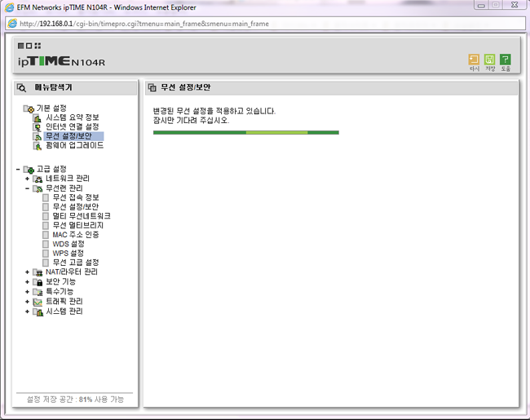Open WPS 설정

click(68, 254)
